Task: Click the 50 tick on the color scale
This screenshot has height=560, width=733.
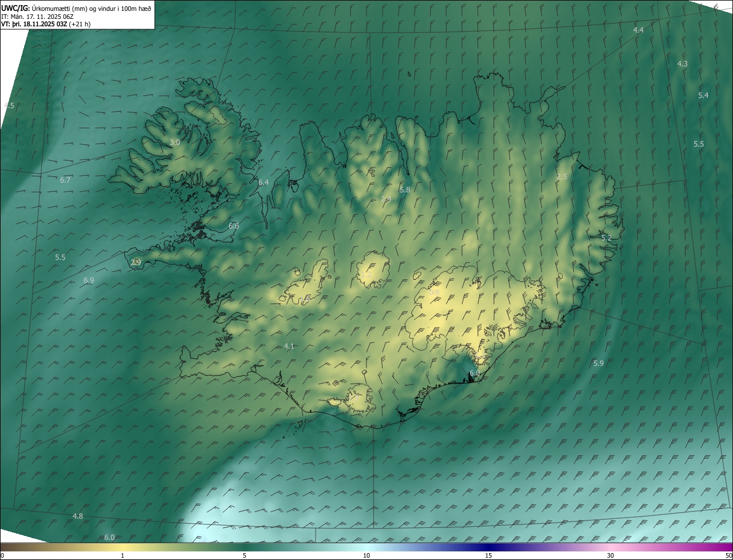Action: coord(728,555)
